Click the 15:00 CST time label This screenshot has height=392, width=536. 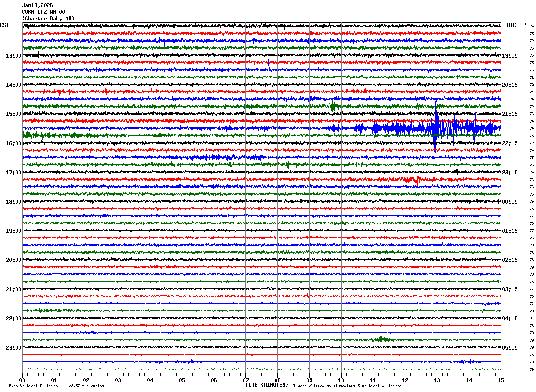coord(13,114)
